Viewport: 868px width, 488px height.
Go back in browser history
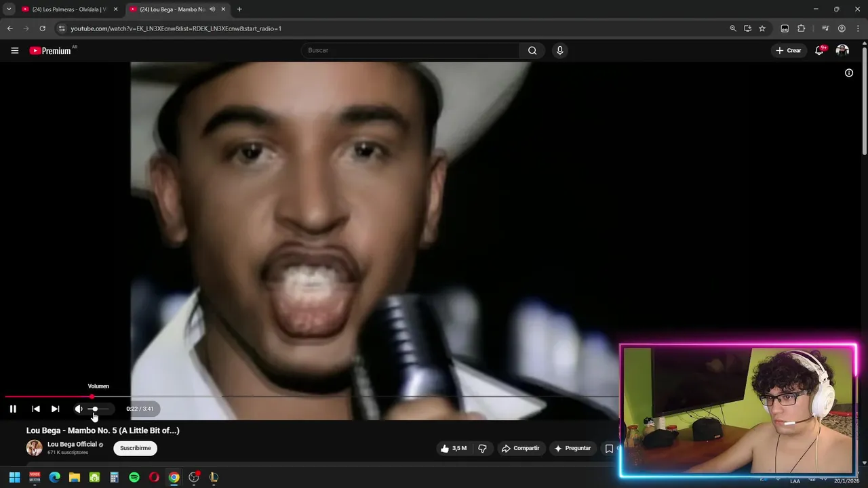coord(9,28)
